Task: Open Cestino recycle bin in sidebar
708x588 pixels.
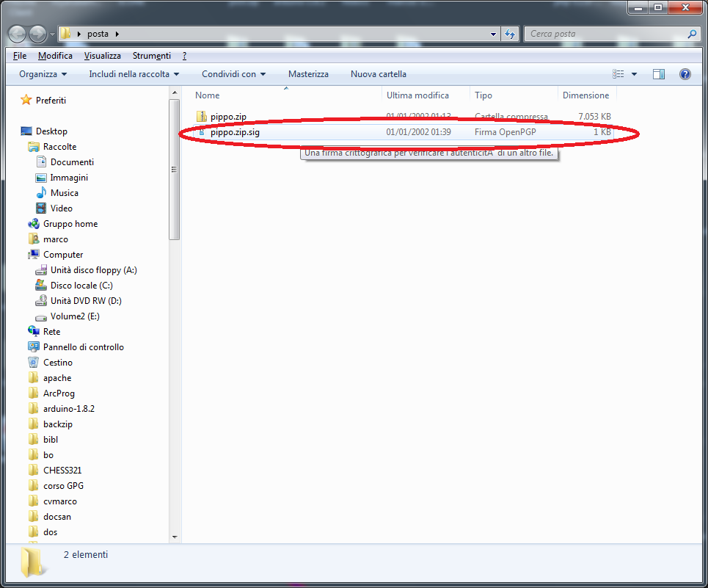Action: tap(57, 363)
